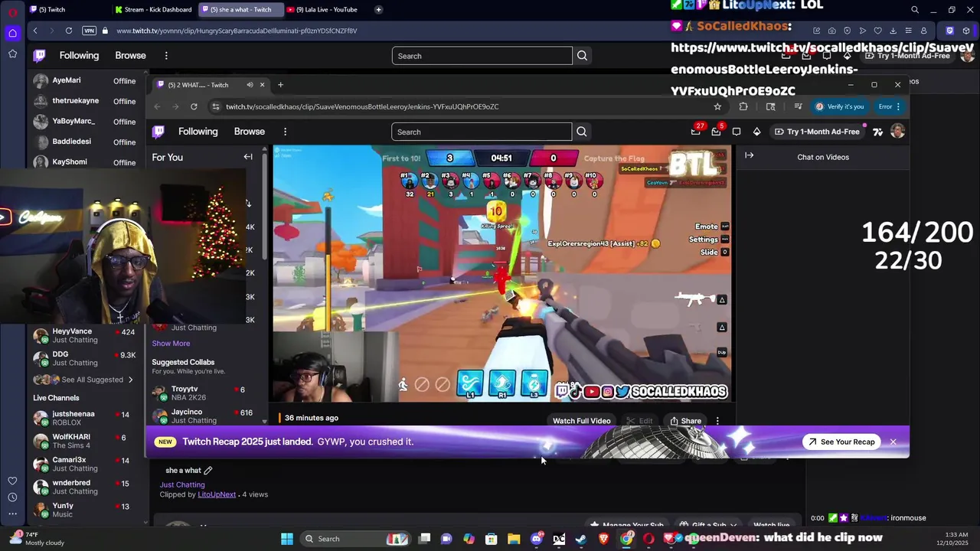This screenshot has width=980, height=551.
Task: Open the back window's sidebar heart icon
Action: (x=12, y=481)
